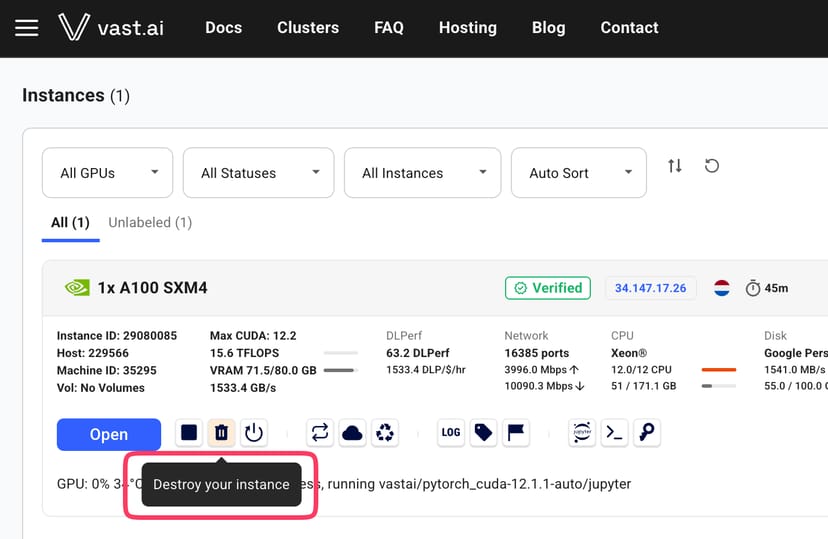The width and height of the screenshot is (828, 539).
Task: Click the blue Open button
Action: (x=109, y=434)
